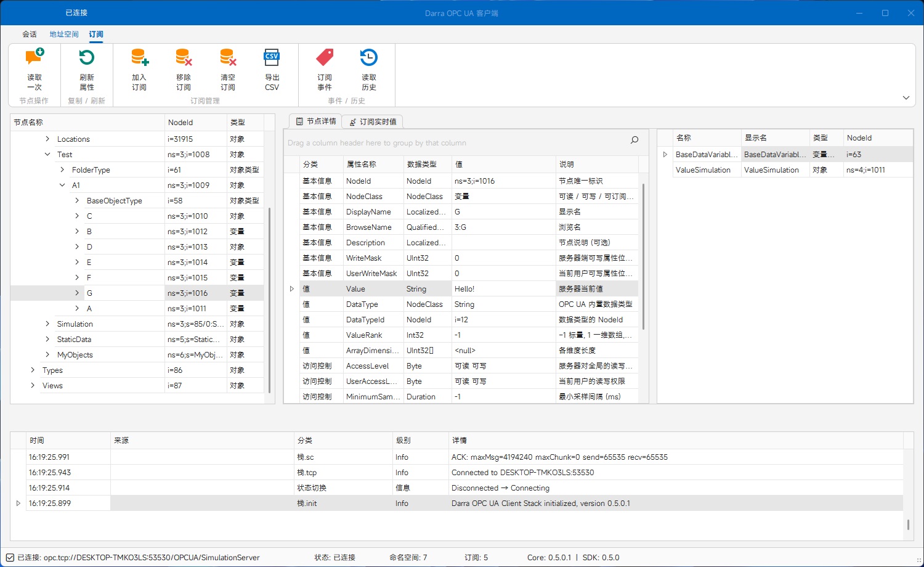This screenshot has height=567, width=924.
Task: Expand the MyObjects tree node
Action: (47, 355)
